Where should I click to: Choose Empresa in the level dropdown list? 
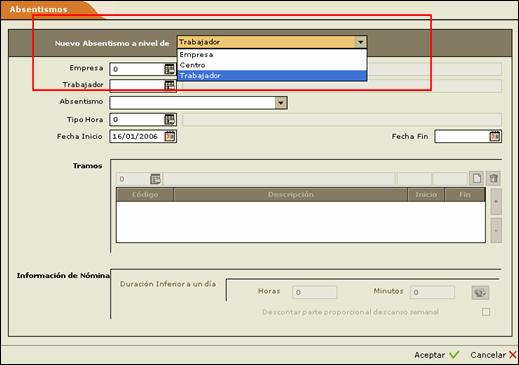click(272, 54)
